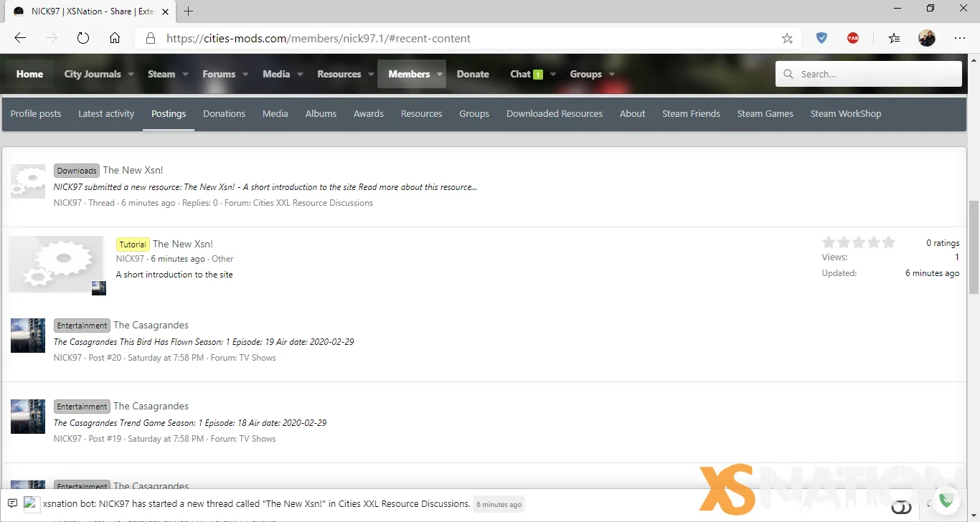Open The Casagrandes Post #19 title
This screenshot has width=980, height=522.
tap(151, 406)
